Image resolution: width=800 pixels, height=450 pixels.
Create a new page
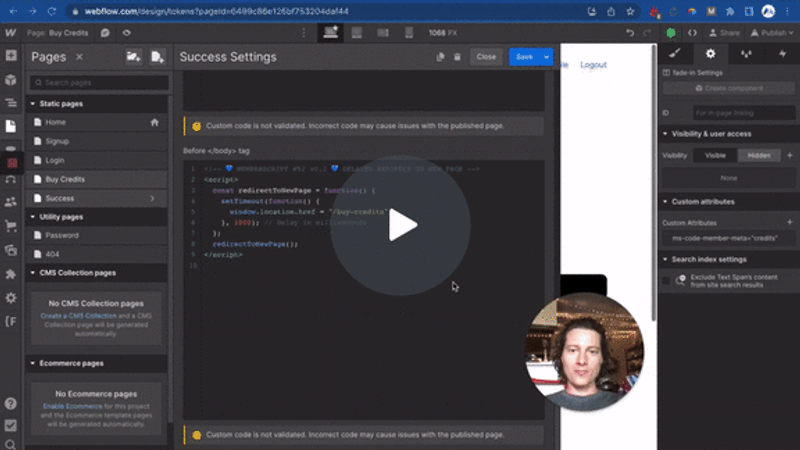pos(157,57)
